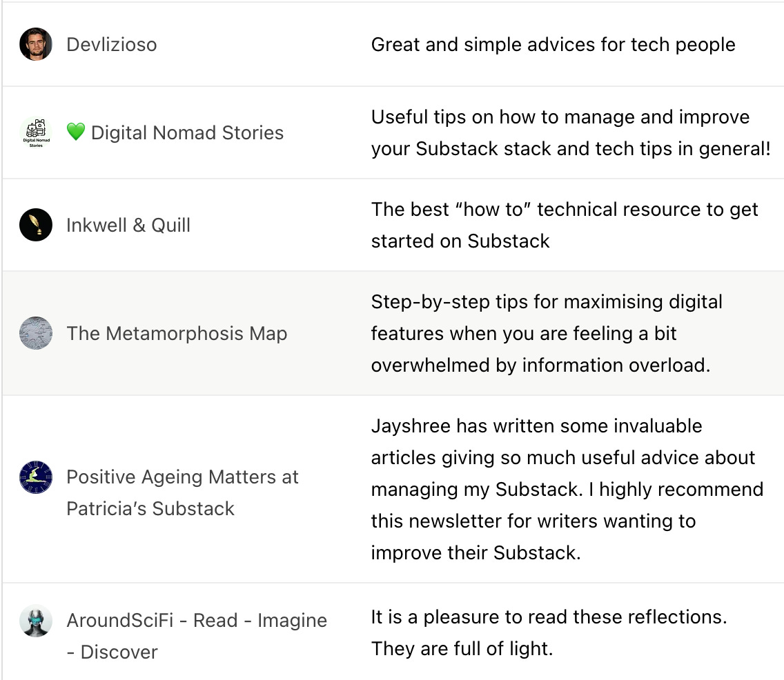Click the best 'how to' technical resource blurb

565,226
